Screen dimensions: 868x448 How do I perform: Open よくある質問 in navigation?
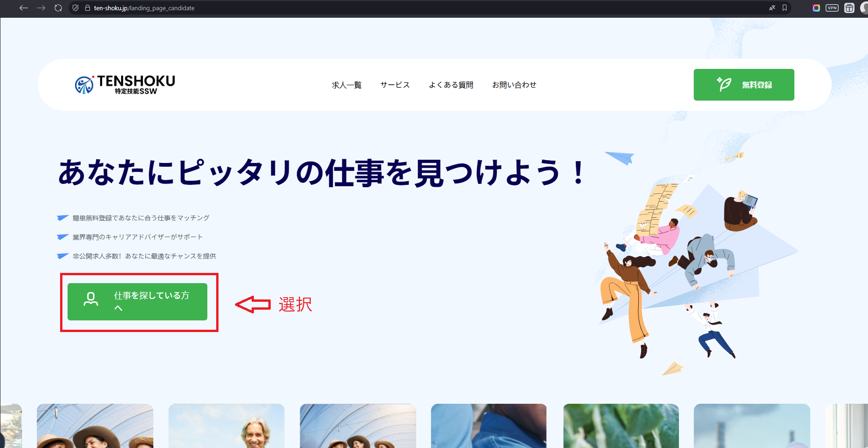click(451, 85)
